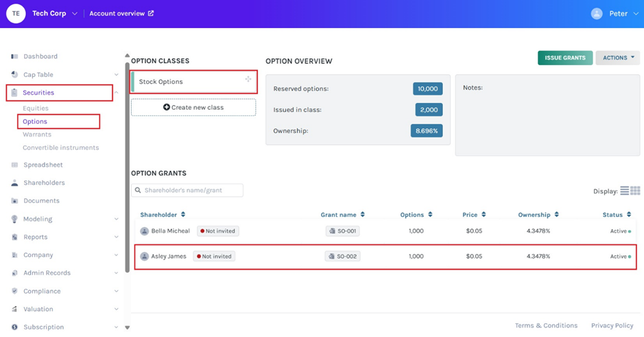The image size is (644, 337).
Task: Open Equities under Securities
Action: tap(36, 108)
